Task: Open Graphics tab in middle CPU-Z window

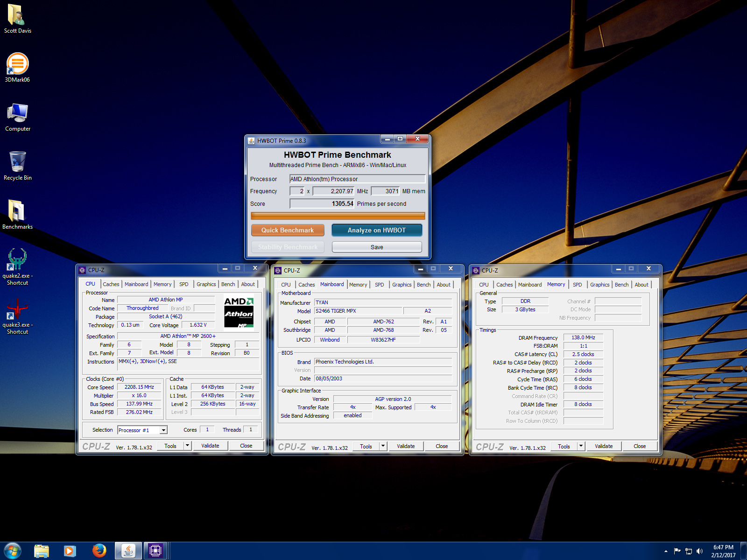Action: pos(402,285)
